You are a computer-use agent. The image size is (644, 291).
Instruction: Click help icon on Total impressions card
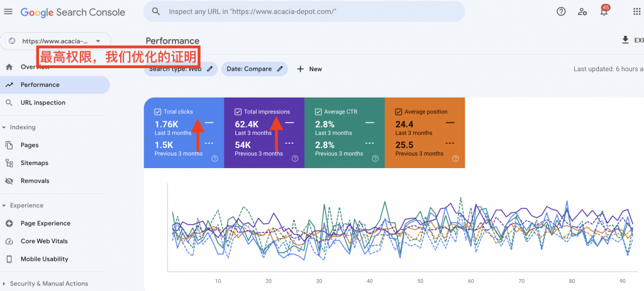[x=295, y=159]
